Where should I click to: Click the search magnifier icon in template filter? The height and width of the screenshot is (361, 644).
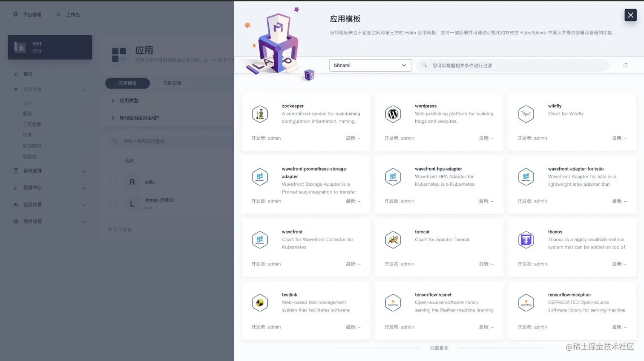424,65
